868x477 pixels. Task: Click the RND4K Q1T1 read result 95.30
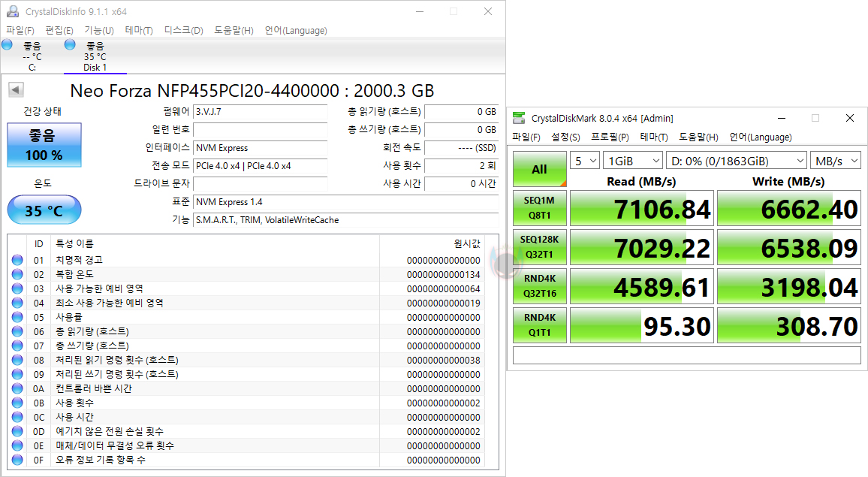click(x=642, y=325)
